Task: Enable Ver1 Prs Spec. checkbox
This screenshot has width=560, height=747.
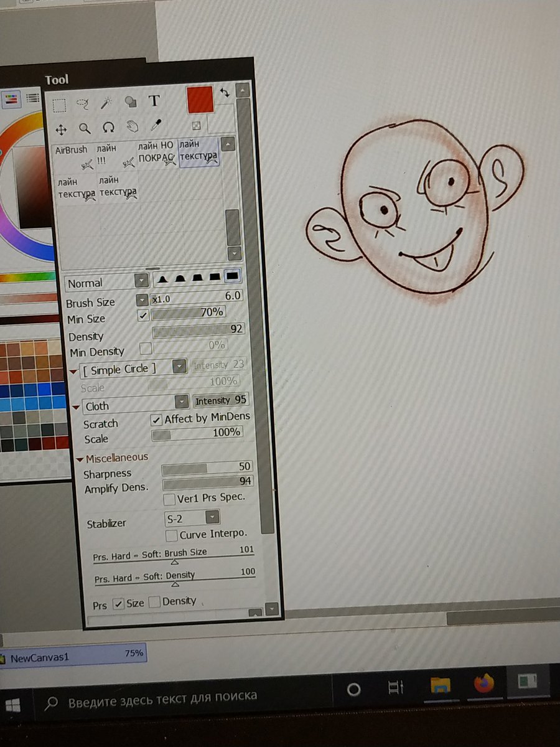Action: [x=169, y=499]
